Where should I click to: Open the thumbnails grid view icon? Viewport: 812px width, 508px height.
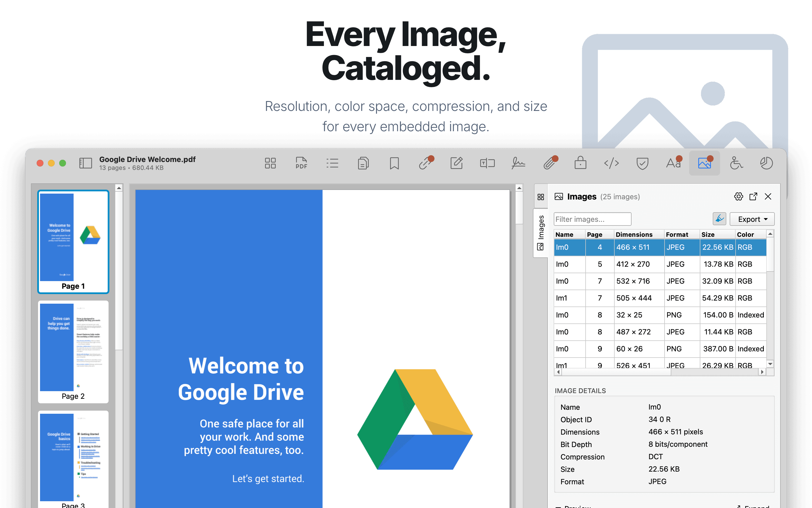click(x=270, y=163)
